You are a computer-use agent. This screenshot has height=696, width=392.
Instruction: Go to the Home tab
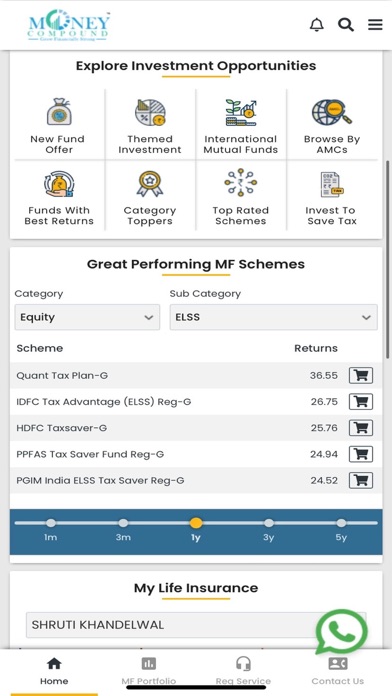tap(54, 671)
